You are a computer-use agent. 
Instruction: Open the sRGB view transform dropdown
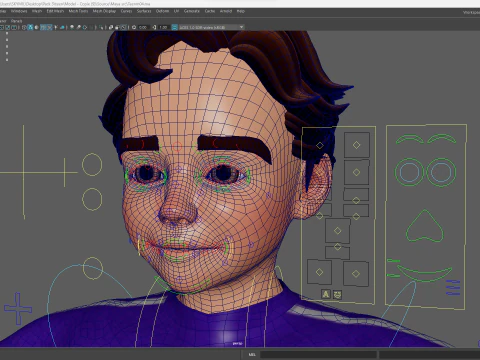212,27
